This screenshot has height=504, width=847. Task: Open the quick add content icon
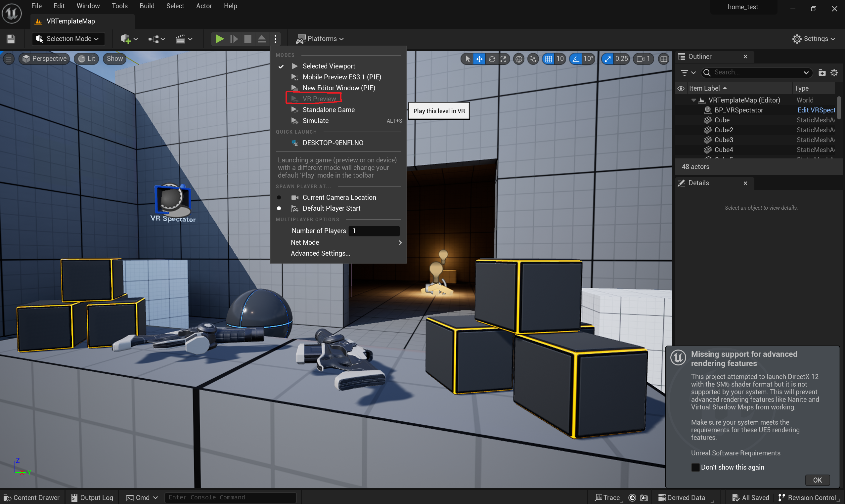[x=129, y=39]
